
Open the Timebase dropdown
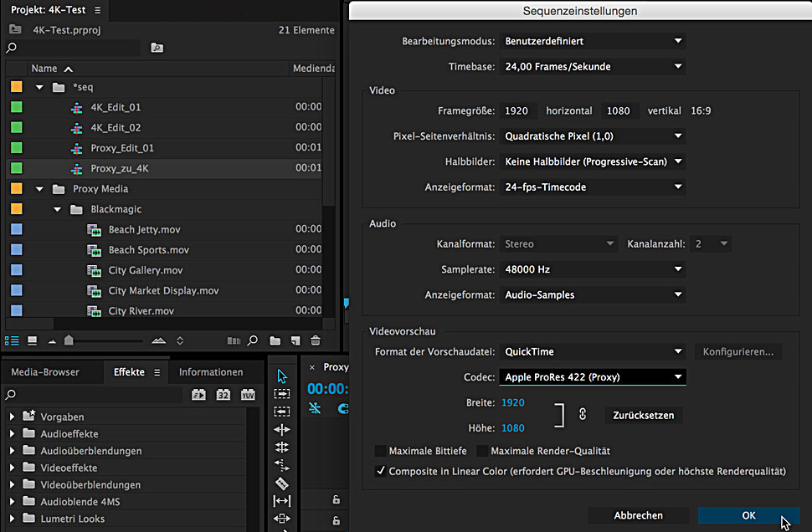pos(593,67)
